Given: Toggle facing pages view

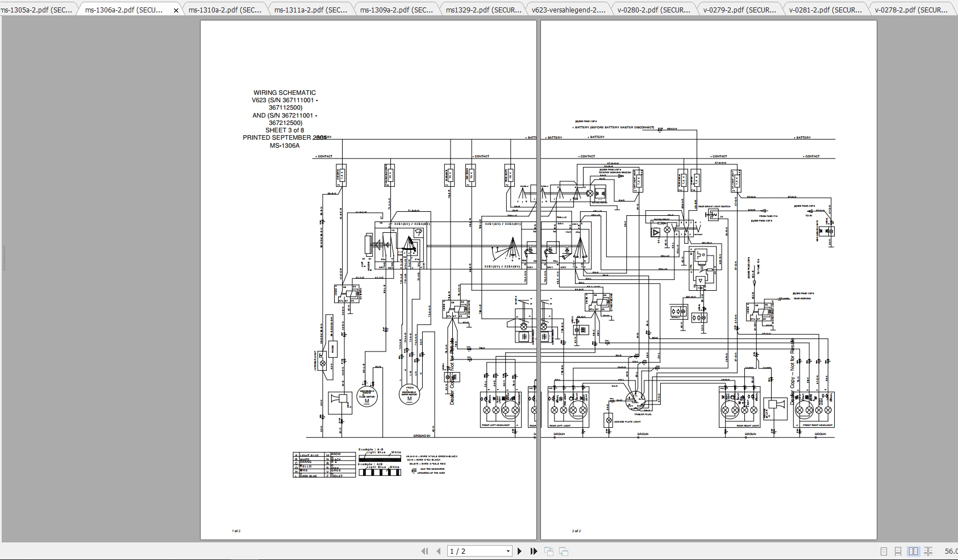Looking at the screenshot, I should click(914, 551).
